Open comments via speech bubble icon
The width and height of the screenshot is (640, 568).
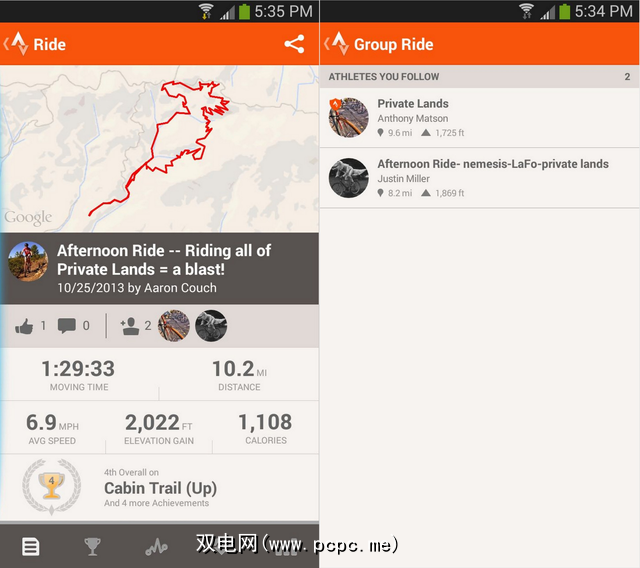coord(67,326)
